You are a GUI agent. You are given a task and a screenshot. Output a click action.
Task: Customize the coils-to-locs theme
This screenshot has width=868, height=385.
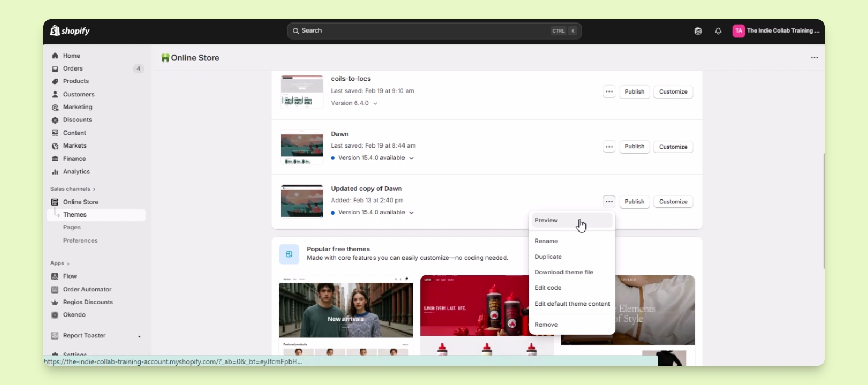pos(673,91)
